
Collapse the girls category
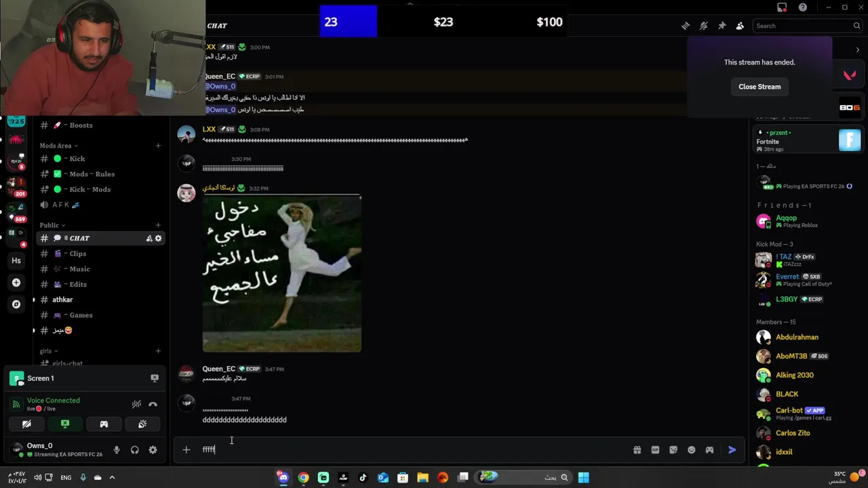tap(48, 351)
